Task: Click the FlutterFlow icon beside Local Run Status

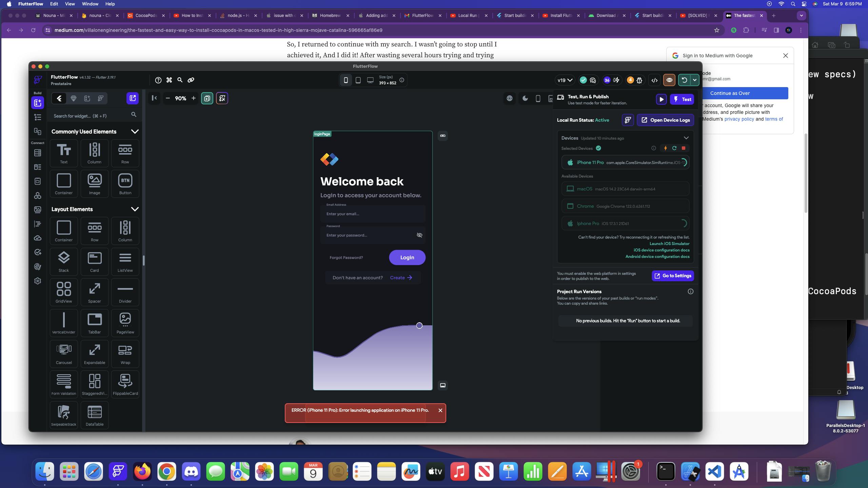Action: tap(628, 120)
